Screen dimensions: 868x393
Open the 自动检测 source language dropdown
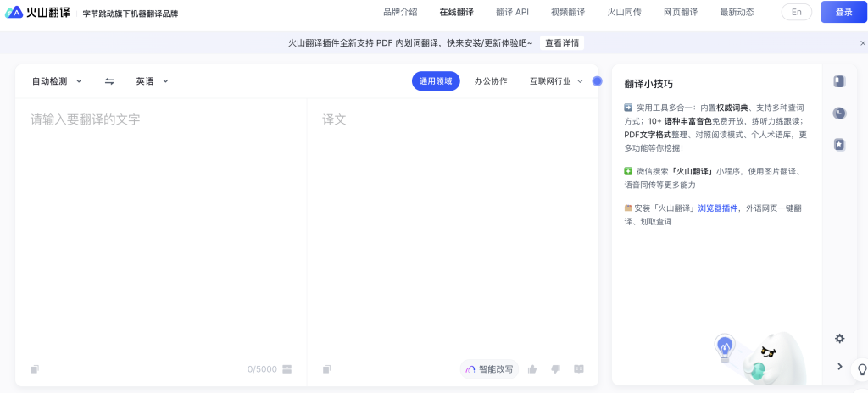57,81
